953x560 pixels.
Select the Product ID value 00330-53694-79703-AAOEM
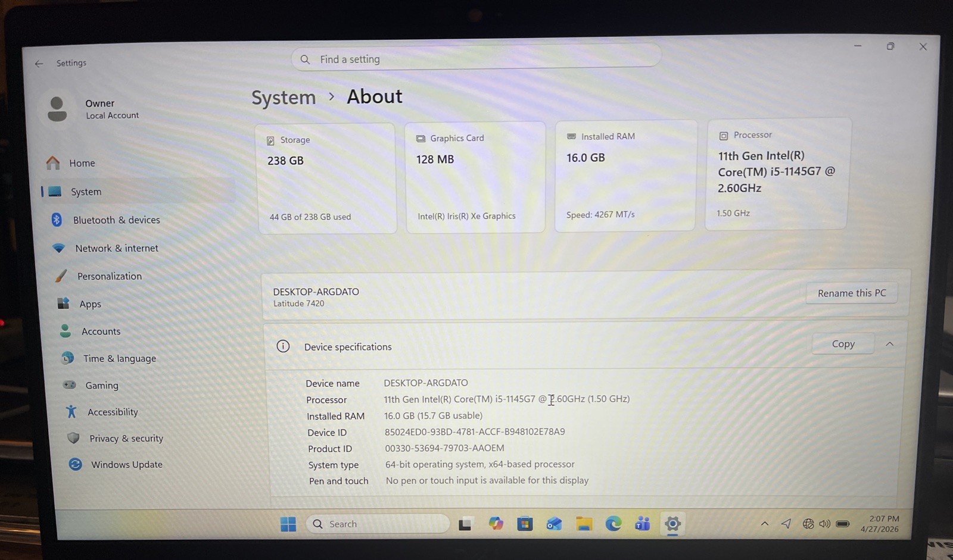tap(444, 448)
